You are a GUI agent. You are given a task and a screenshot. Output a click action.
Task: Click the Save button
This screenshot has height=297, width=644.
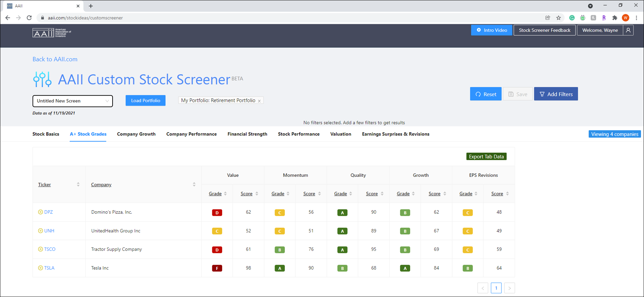[x=518, y=94]
